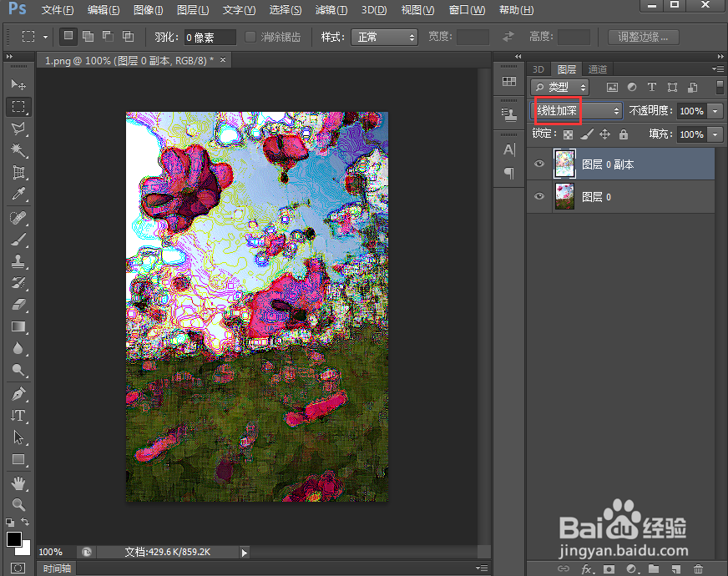
Task: Enable new selection mode
Action: pos(68,36)
